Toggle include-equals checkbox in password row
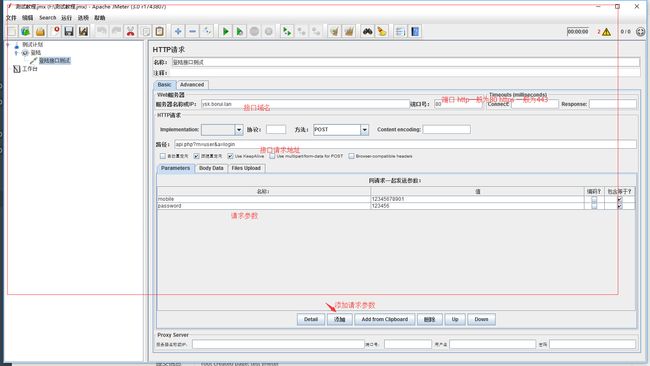The image size is (650, 366). coord(619,206)
